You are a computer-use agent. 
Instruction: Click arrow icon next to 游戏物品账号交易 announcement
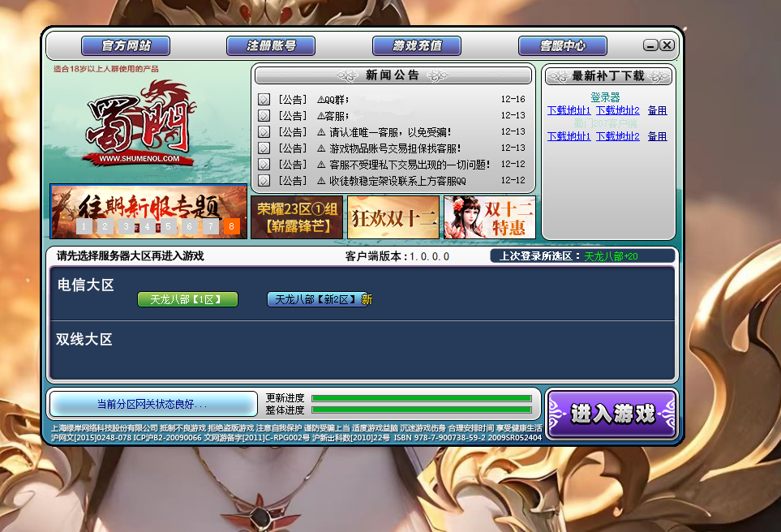tap(264, 148)
